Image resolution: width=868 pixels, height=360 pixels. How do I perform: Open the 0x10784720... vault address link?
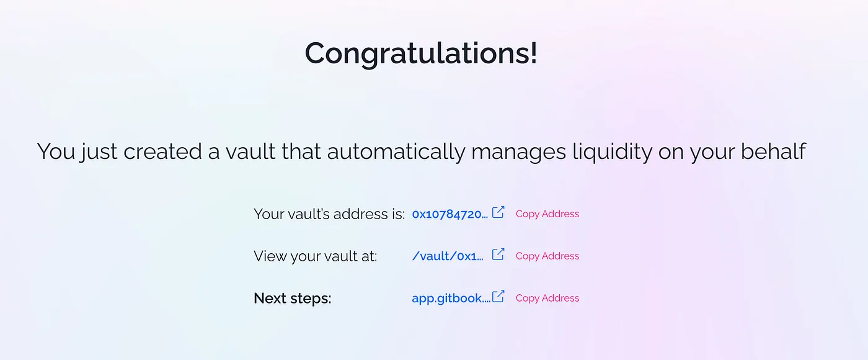point(449,214)
